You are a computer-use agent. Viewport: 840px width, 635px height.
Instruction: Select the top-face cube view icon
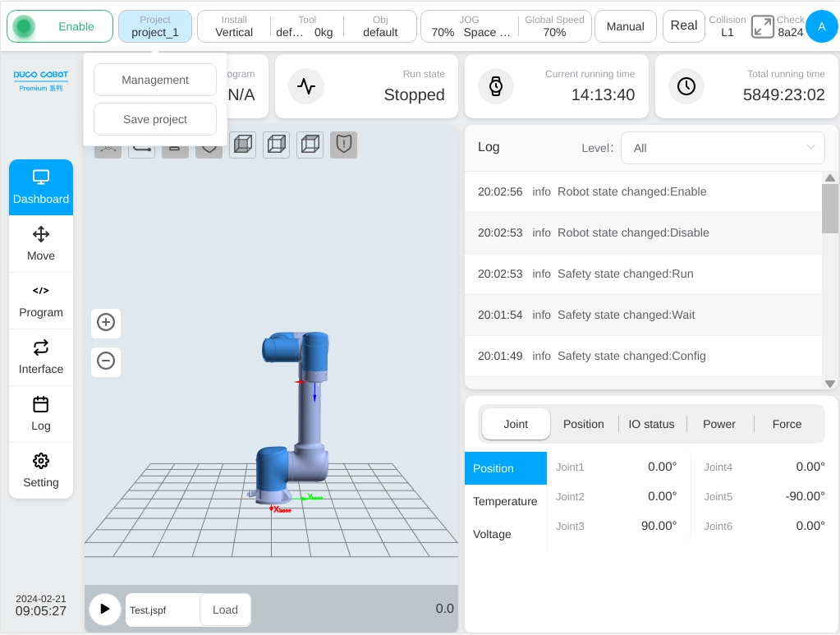coord(310,145)
